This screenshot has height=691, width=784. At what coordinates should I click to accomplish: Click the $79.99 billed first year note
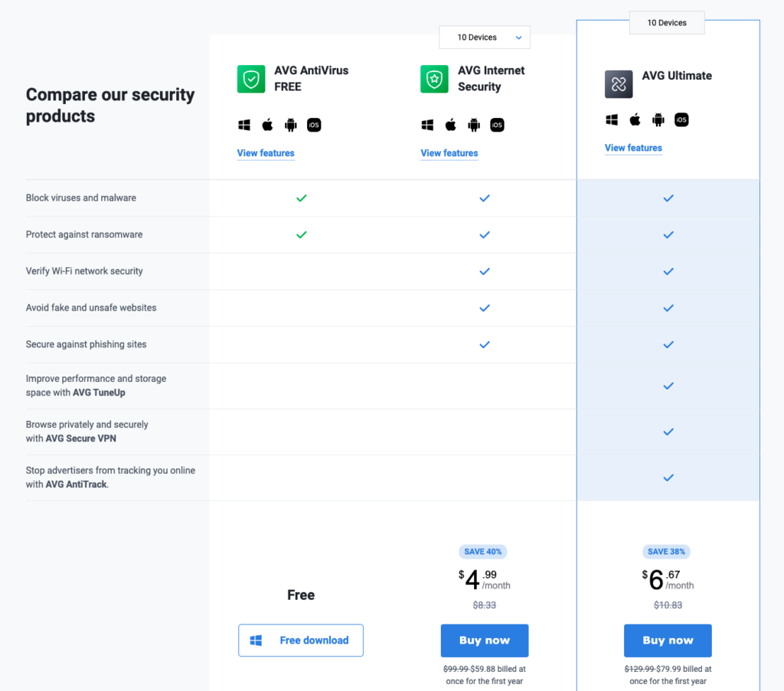pos(668,675)
